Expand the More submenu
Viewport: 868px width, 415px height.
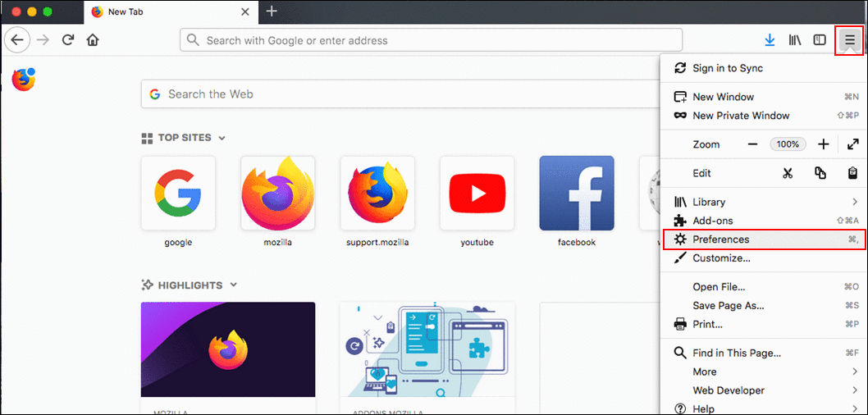click(763, 372)
